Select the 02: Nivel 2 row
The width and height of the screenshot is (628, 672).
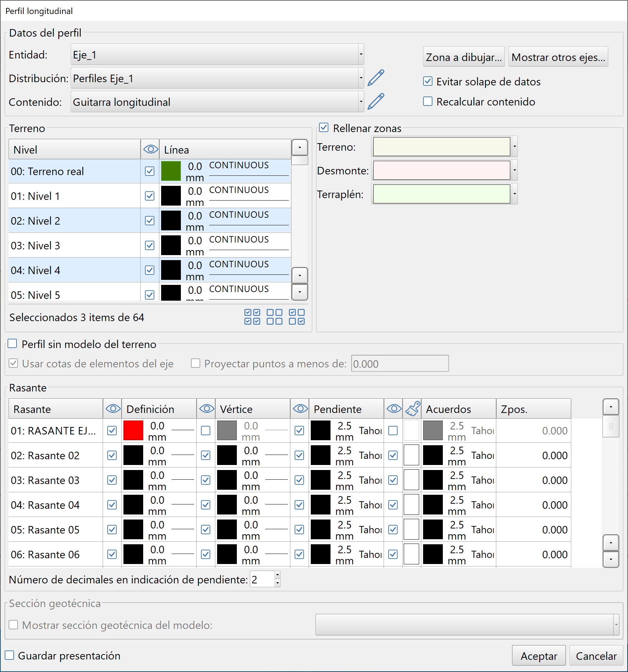coord(74,221)
